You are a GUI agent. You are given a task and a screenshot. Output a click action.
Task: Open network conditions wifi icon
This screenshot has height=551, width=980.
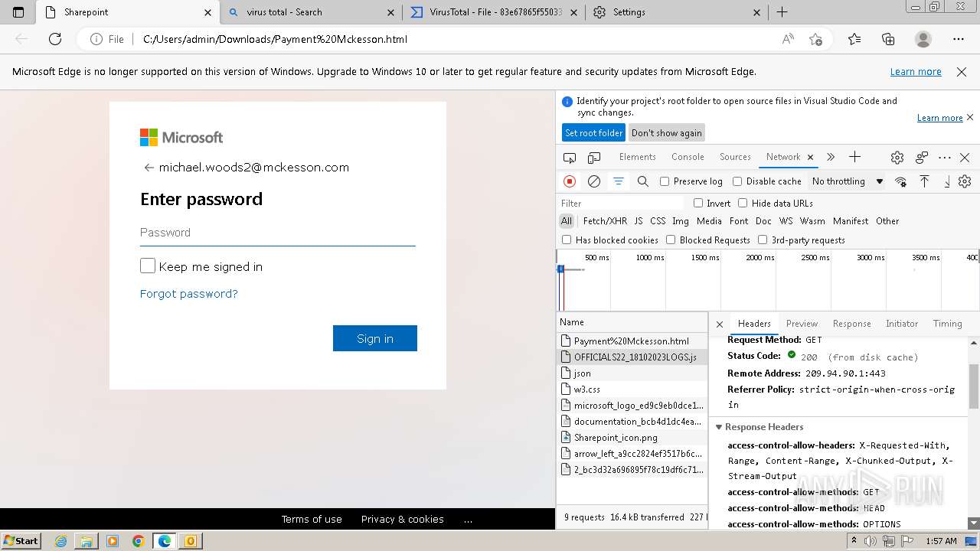(901, 181)
